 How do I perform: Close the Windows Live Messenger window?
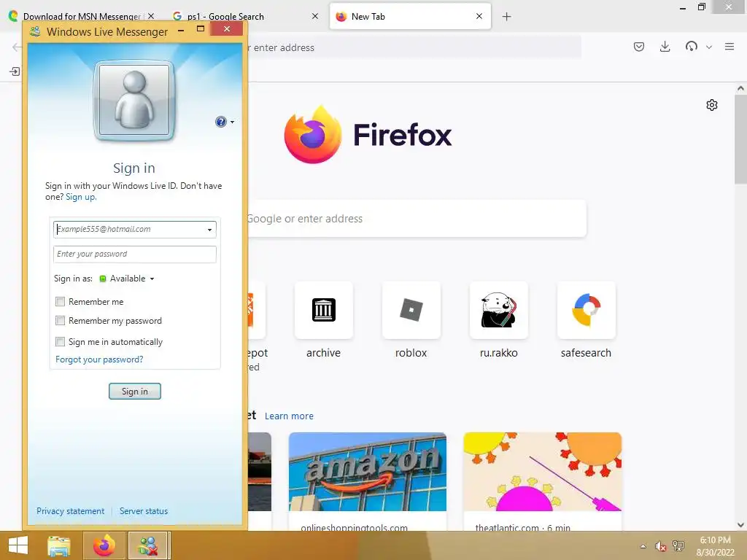pos(227,29)
